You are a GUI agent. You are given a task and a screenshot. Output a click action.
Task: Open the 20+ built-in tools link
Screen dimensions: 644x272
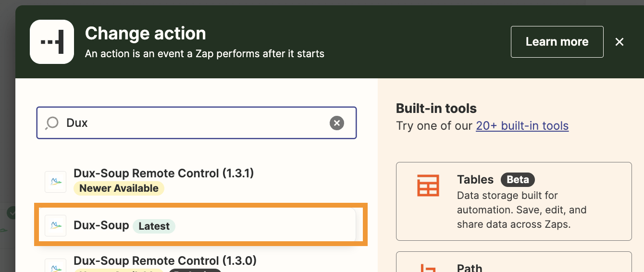522,126
